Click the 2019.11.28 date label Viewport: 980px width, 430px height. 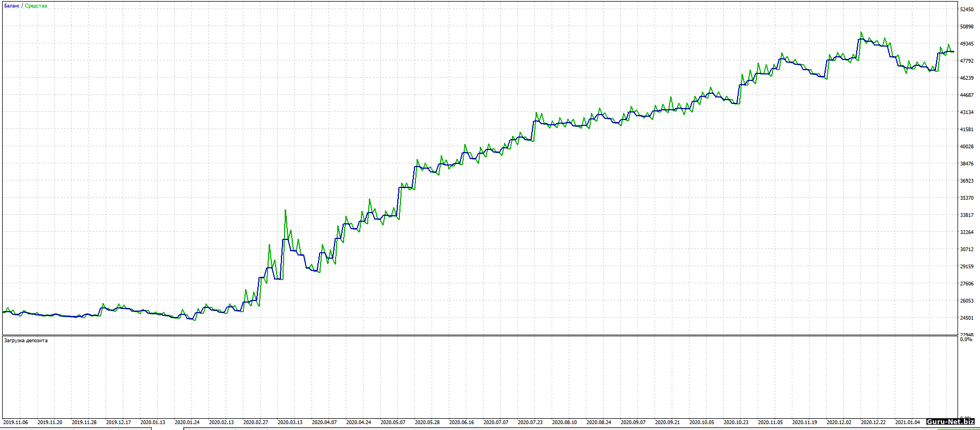pos(84,423)
